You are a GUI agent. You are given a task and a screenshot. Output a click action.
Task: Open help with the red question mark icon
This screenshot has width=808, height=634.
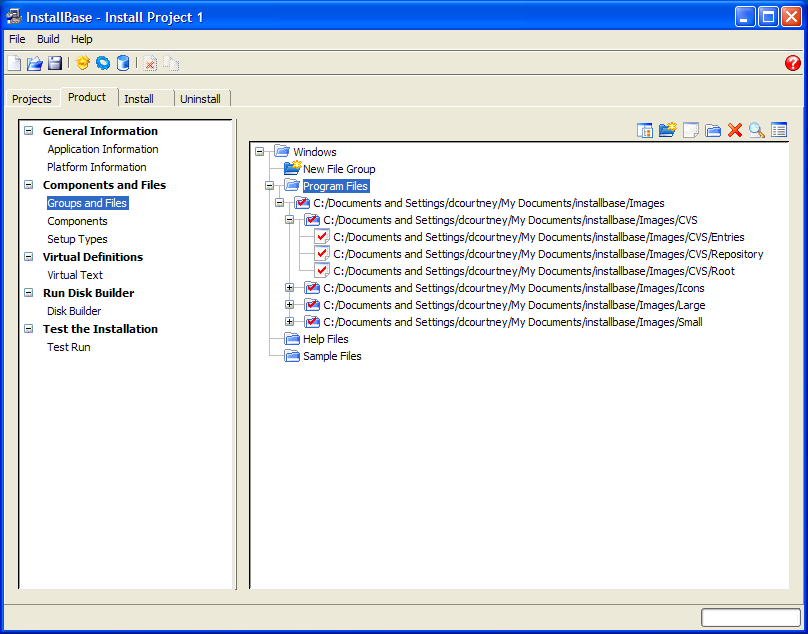[x=793, y=63]
